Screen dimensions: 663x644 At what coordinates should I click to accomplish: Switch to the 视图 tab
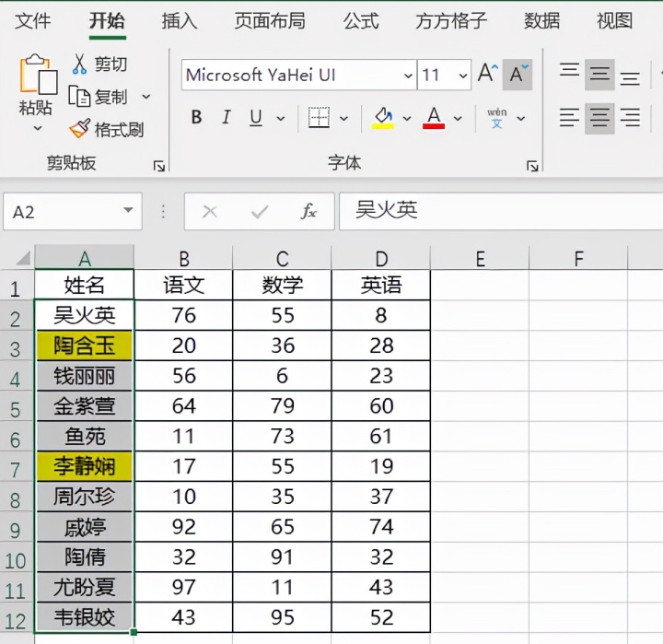[614, 21]
